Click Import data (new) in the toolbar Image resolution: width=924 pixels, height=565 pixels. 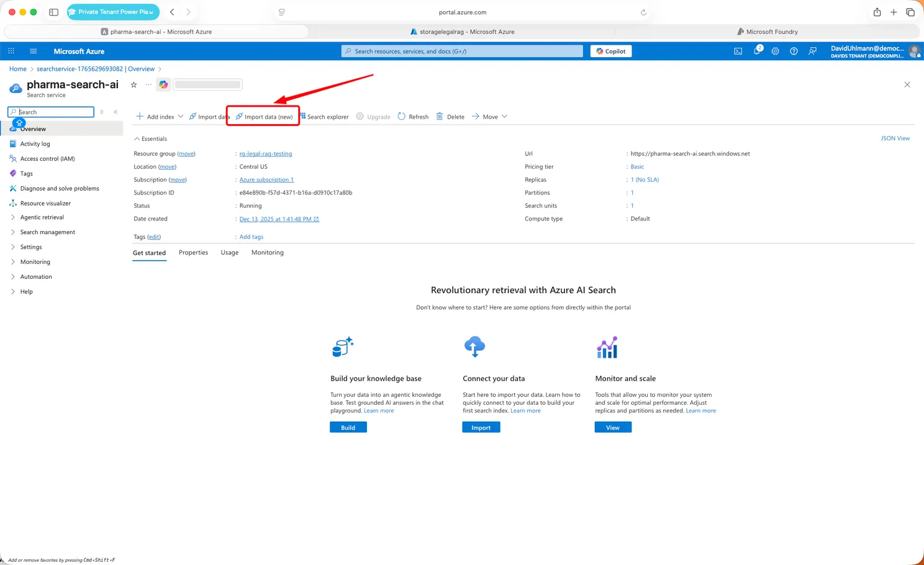click(x=264, y=117)
